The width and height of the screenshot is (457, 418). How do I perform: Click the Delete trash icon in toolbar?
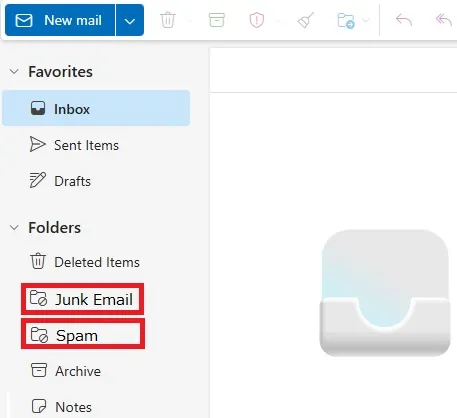tap(168, 20)
